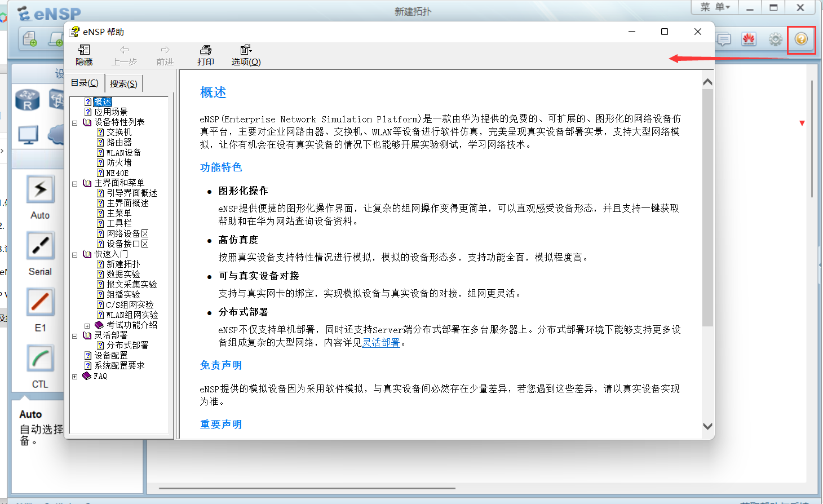Select the E1 cable icon
Screen dimensions: 823x504
pos(40,302)
